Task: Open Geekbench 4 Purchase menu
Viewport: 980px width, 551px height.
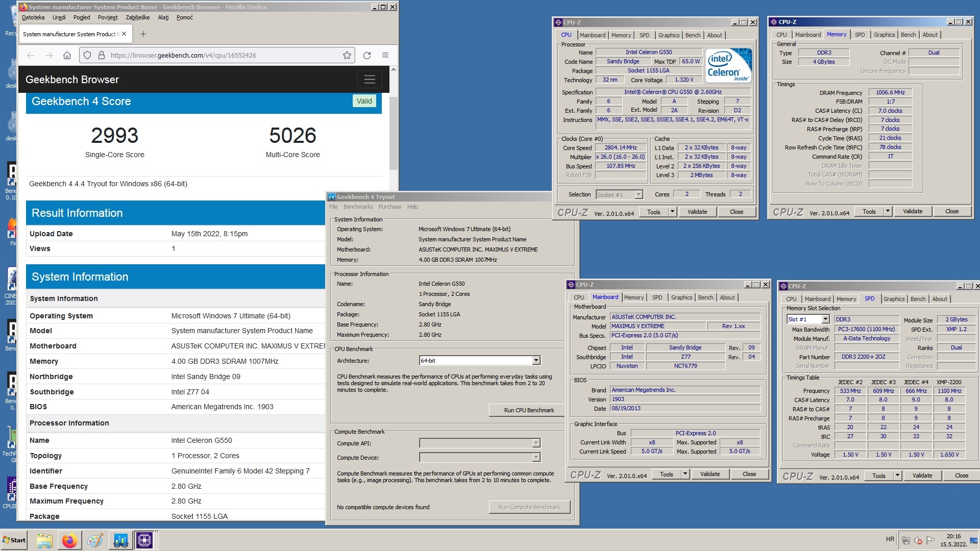Action: click(390, 207)
